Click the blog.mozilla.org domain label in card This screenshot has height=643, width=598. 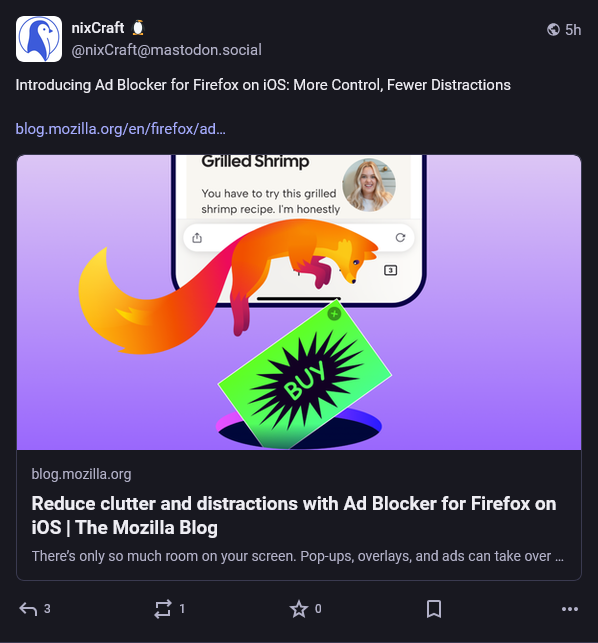click(81, 474)
